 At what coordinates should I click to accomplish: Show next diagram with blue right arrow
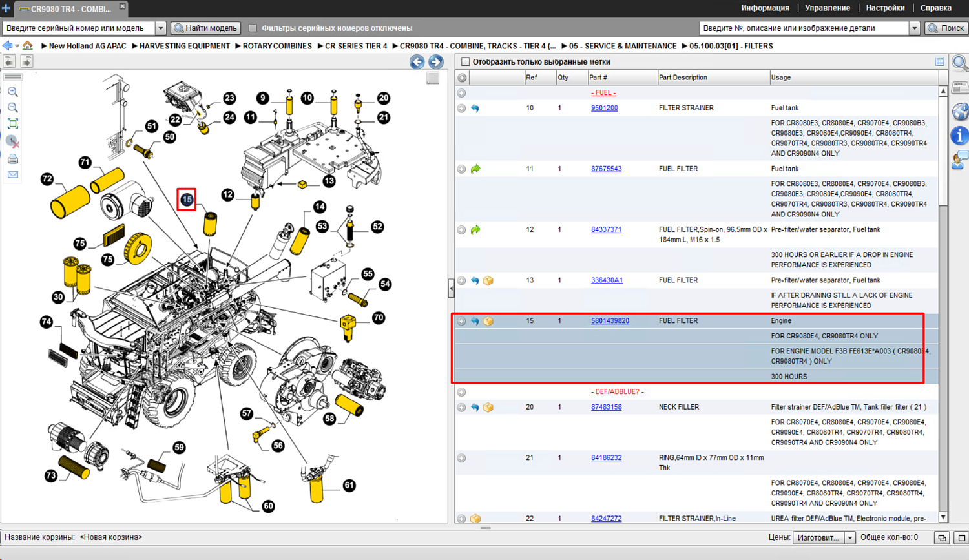[436, 61]
